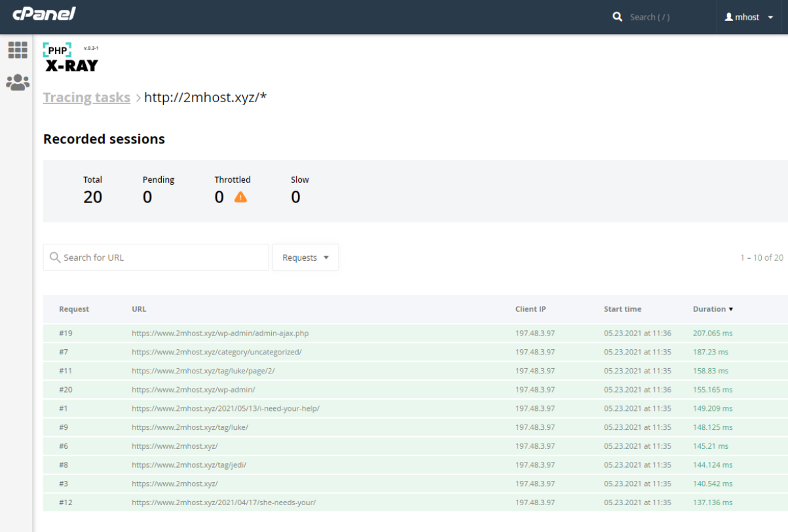Open request #12 she-needs-your row
Image resolution: width=788 pixels, height=532 pixels.
(x=223, y=503)
